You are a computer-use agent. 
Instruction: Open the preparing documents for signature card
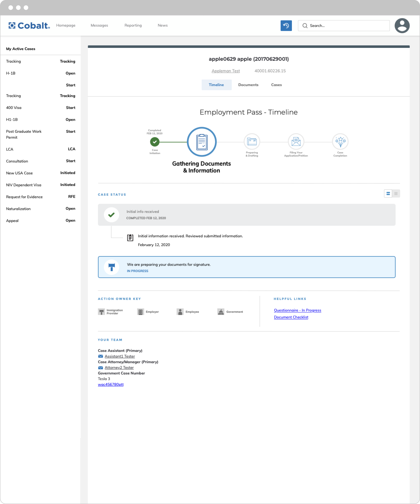(x=247, y=267)
